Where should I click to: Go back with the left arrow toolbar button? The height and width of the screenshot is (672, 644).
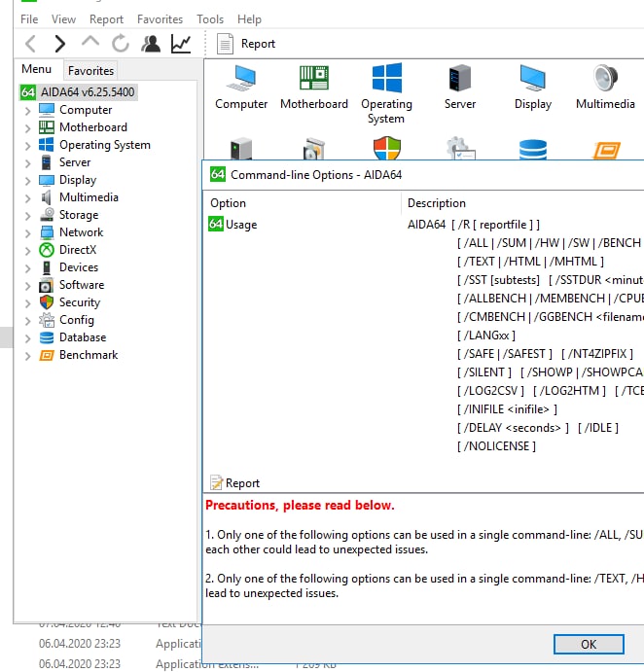[x=31, y=44]
